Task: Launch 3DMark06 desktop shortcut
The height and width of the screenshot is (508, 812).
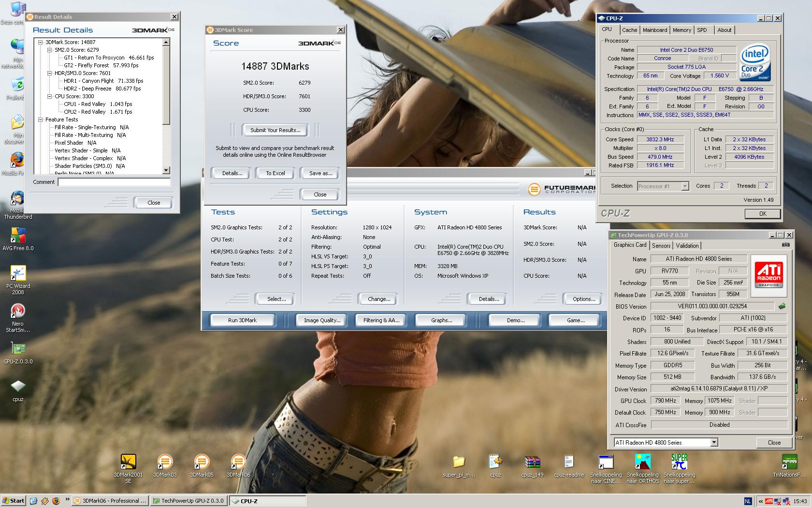Action: click(238, 463)
